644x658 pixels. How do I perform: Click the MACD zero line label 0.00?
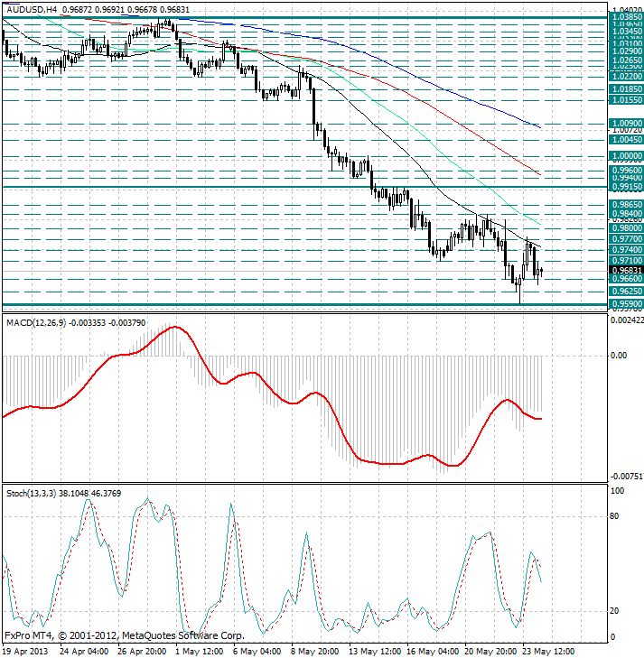[619, 356]
